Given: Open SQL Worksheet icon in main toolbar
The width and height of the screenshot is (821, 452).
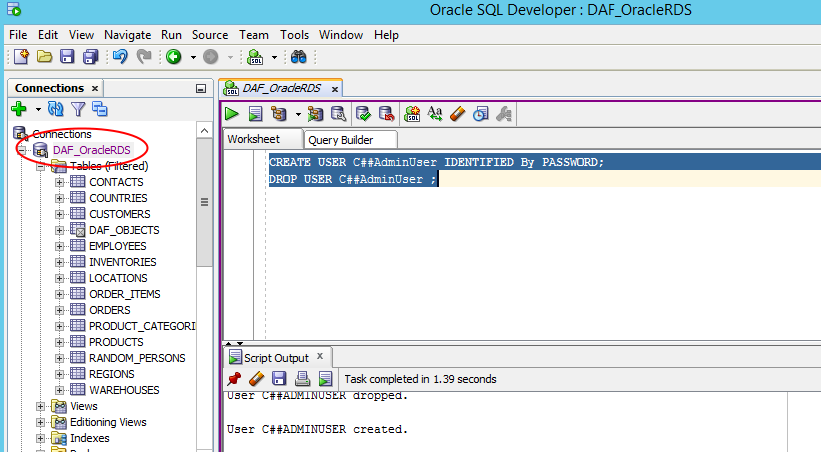Looking at the screenshot, I should [255, 57].
